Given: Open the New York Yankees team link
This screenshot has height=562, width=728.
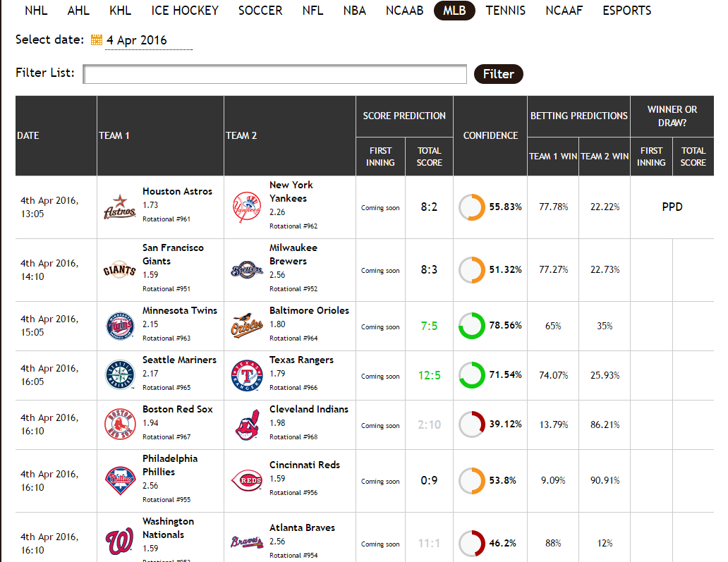Looking at the screenshot, I should click(x=291, y=191).
